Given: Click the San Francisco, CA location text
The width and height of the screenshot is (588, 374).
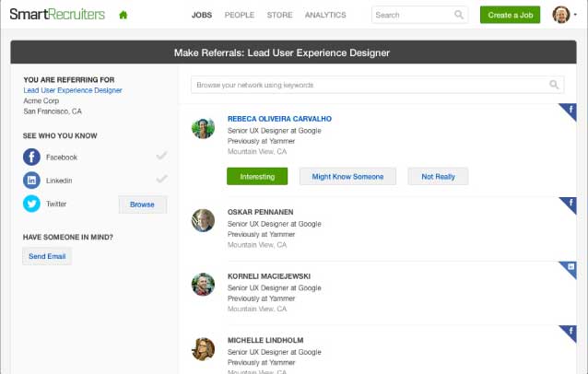Looking at the screenshot, I should click(x=53, y=111).
